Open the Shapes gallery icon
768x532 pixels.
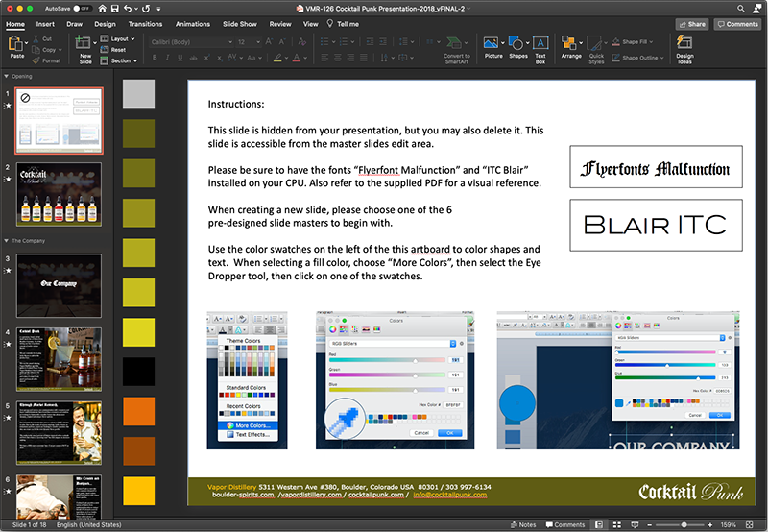(516, 43)
